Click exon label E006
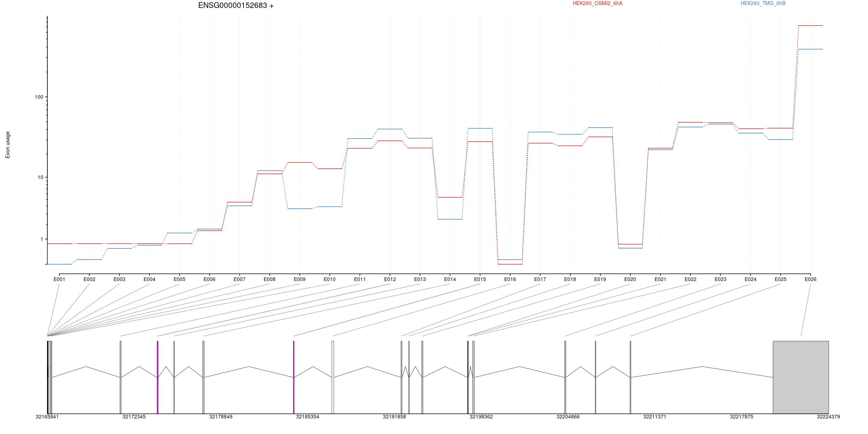This screenshot has width=868, height=434. point(209,279)
